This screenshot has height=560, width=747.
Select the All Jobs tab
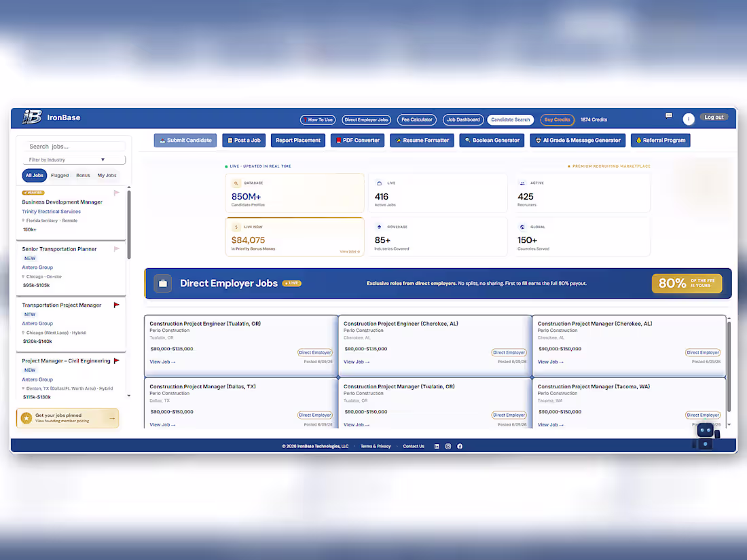point(35,175)
